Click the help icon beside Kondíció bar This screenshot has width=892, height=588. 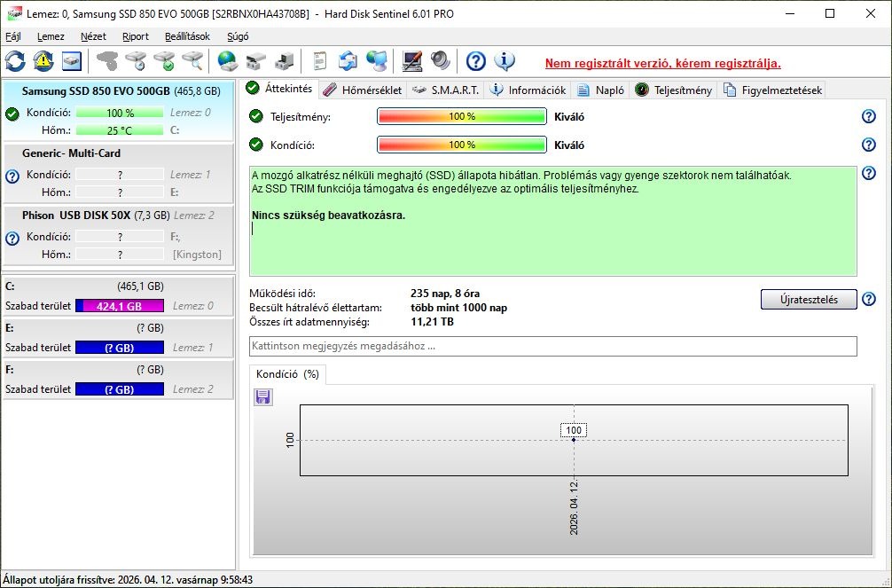coord(869,145)
